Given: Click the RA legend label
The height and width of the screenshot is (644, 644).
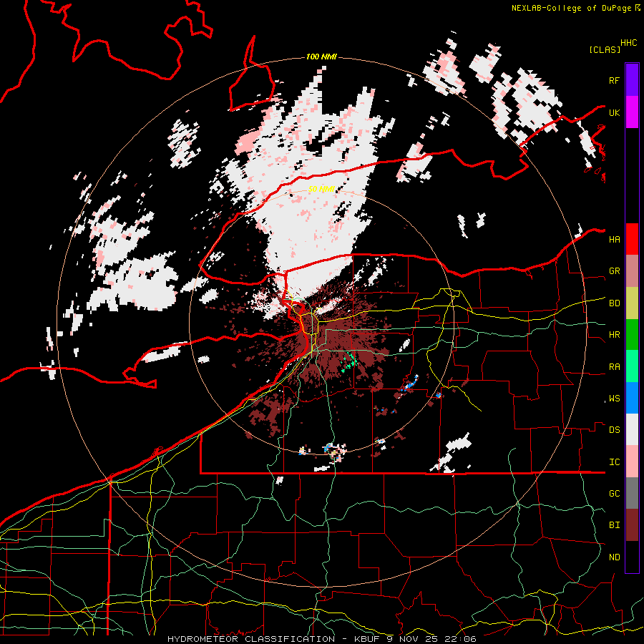Looking at the screenshot, I should coord(614,367).
